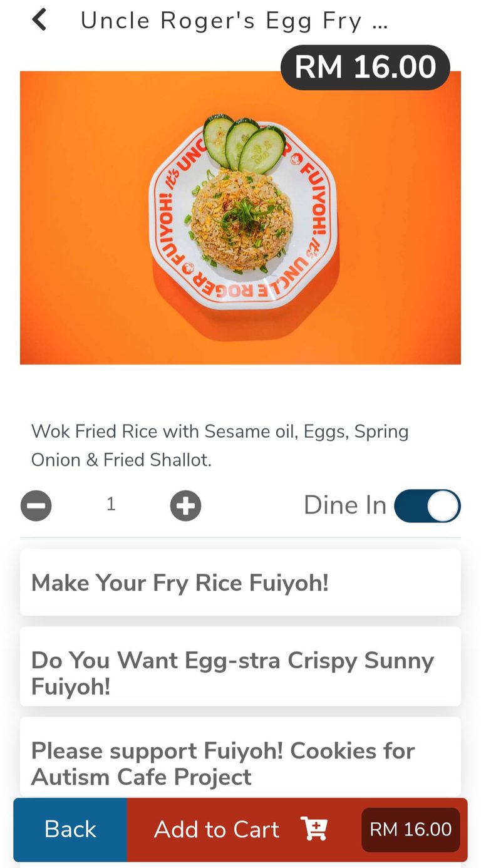Tap the back chevron arrow at top
This screenshot has height=868, width=481.
39,20
